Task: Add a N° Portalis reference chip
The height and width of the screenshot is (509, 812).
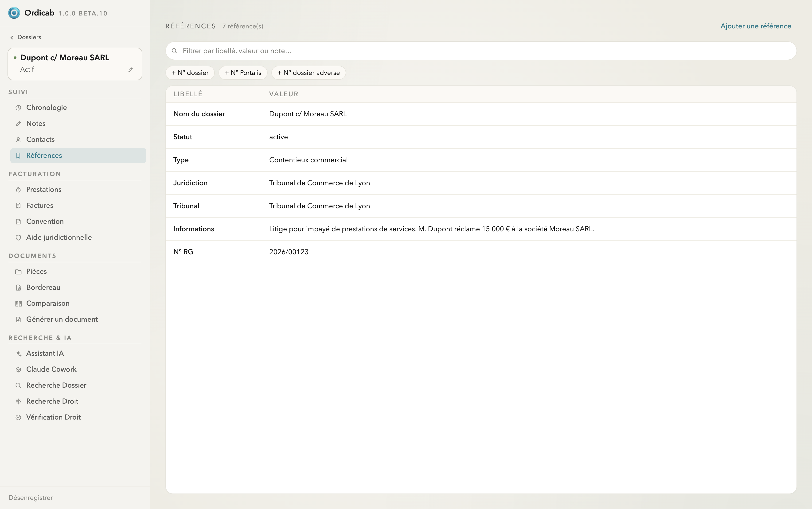Action: 243,73
